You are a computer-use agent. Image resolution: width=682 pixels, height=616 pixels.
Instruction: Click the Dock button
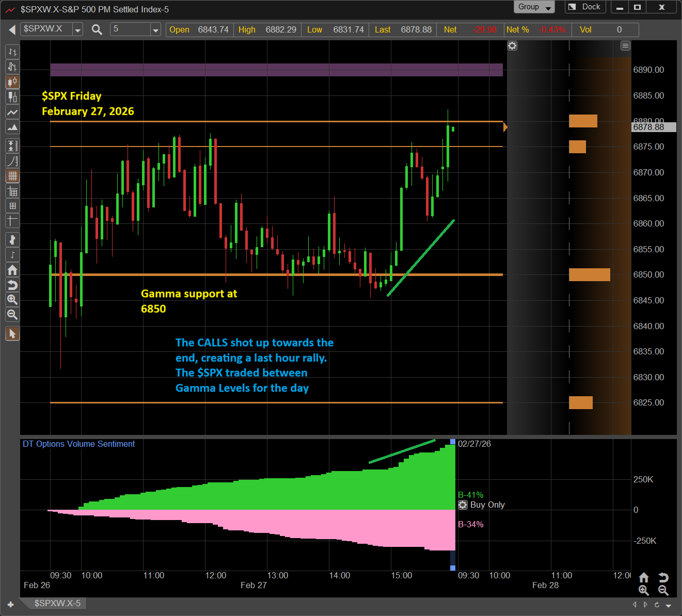tap(585, 7)
